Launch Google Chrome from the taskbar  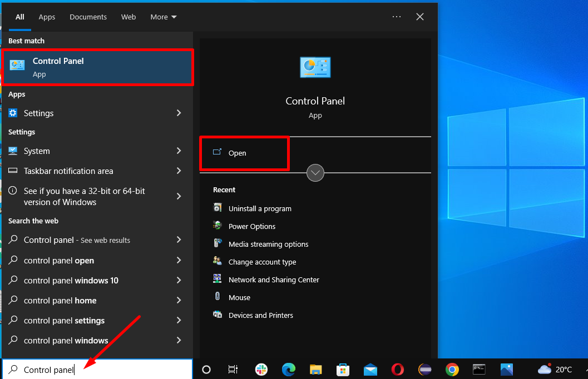(452, 370)
